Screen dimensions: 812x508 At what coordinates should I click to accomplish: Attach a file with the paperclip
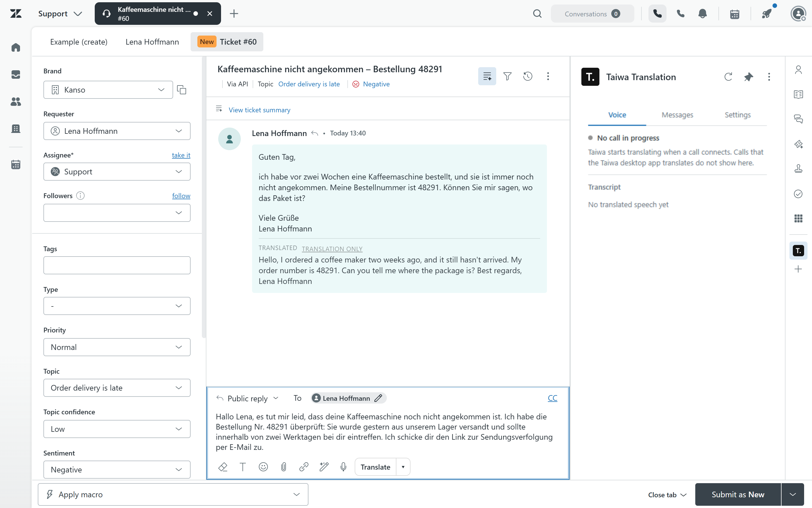tap(284, 467)
